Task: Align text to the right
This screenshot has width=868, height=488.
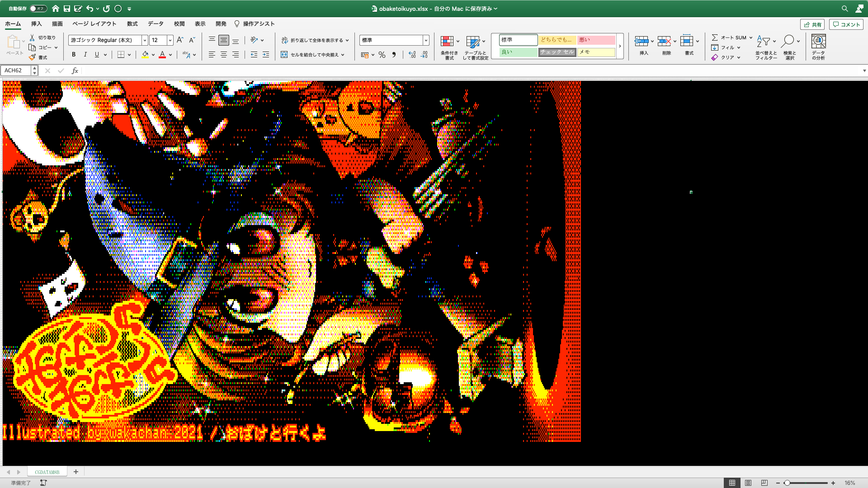Action: 236,55
